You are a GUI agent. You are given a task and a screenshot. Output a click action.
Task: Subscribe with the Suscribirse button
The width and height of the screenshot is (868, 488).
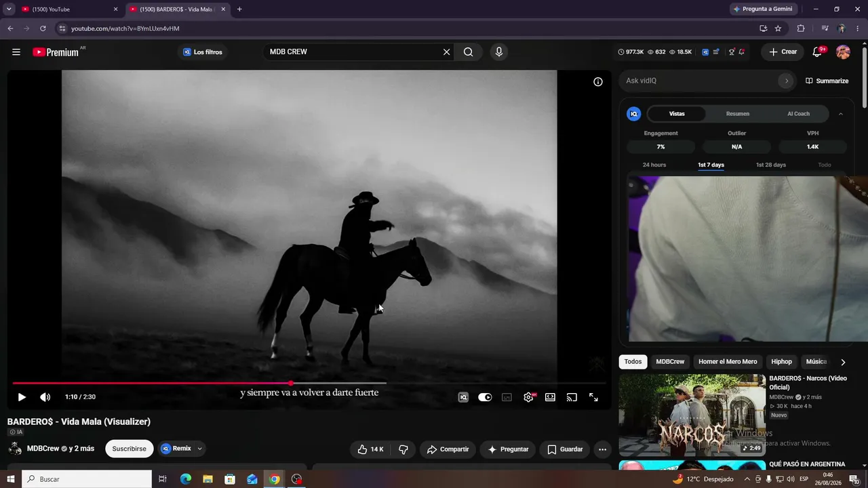click(x=129, y=449)
